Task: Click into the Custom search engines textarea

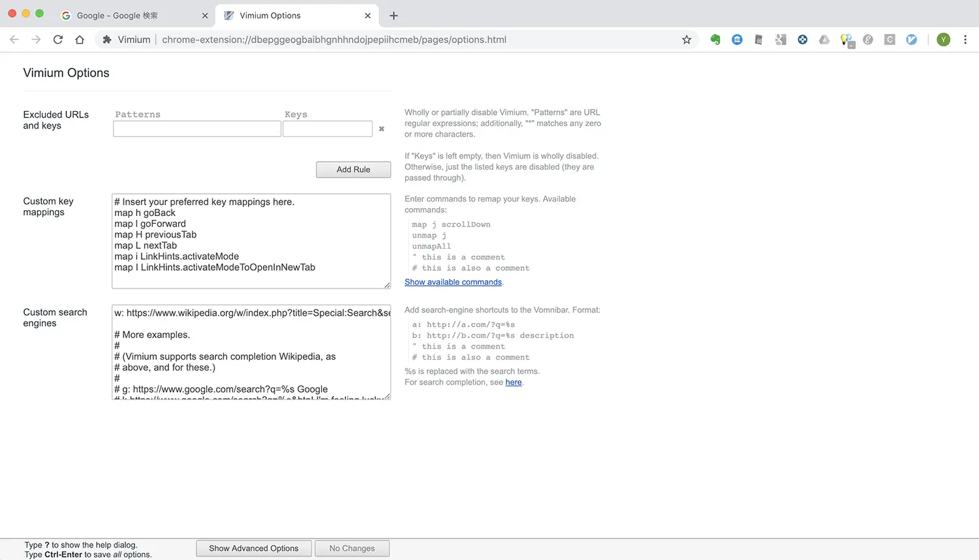Action: (x=251, y=352)
